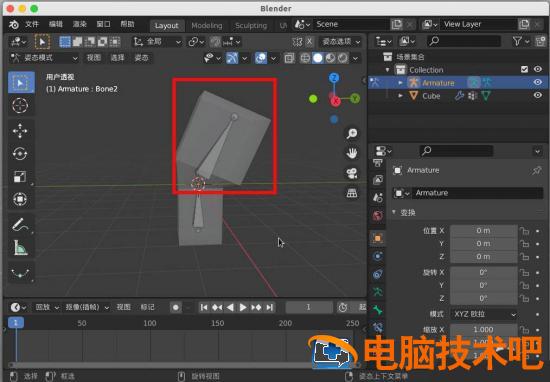Expand Cube item in outliner
550x382 pixels.
[401, 95]
